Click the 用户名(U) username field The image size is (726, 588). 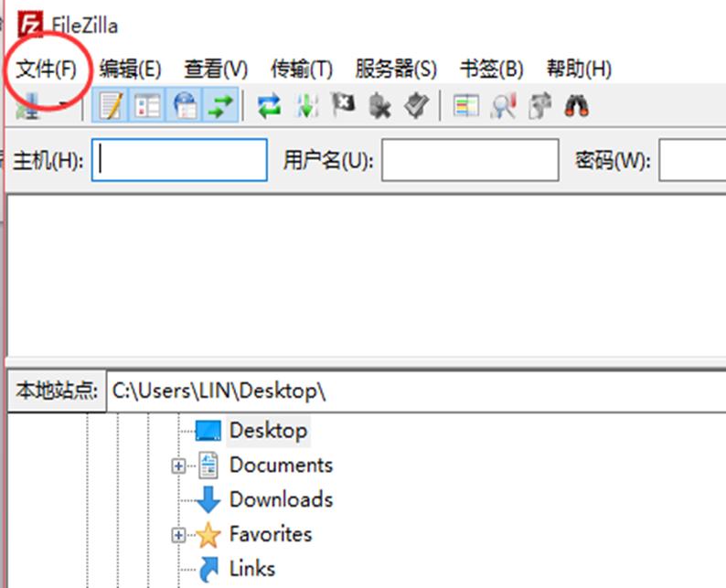click(470, 160)
